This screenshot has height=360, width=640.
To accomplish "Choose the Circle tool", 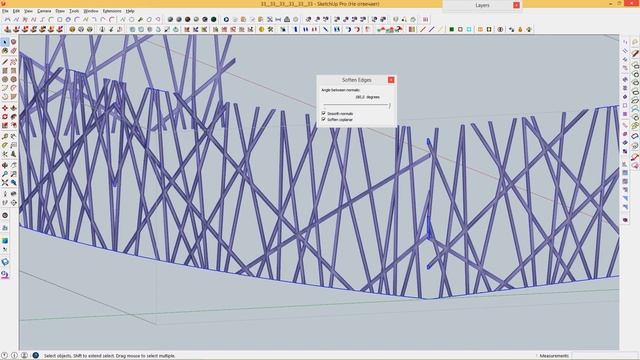I will pos(5,79).
